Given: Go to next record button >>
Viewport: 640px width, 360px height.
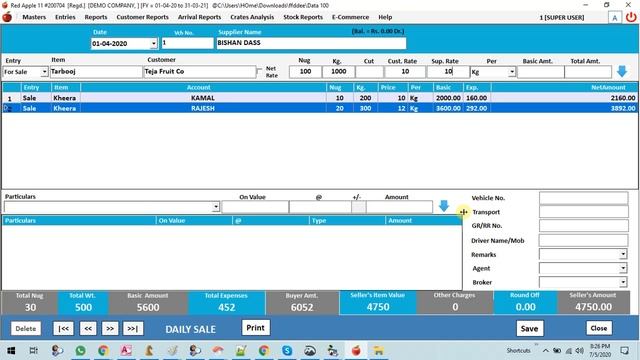Looking at the screenshot, I should coord(110,329).
